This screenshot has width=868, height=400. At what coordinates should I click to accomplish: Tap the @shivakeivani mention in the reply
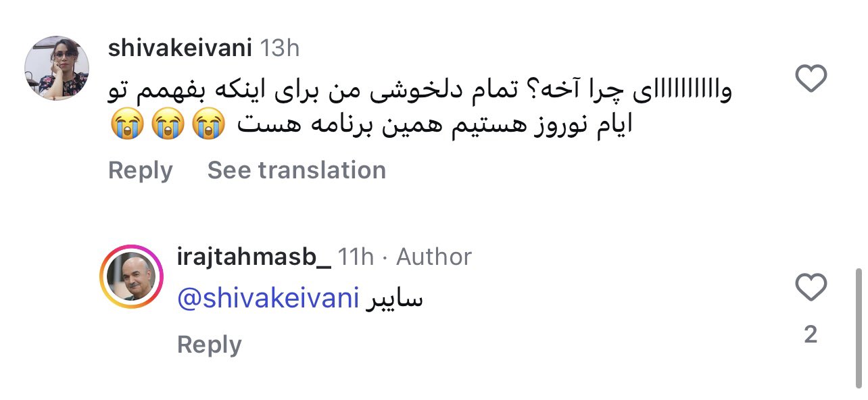tap(268, 299)
